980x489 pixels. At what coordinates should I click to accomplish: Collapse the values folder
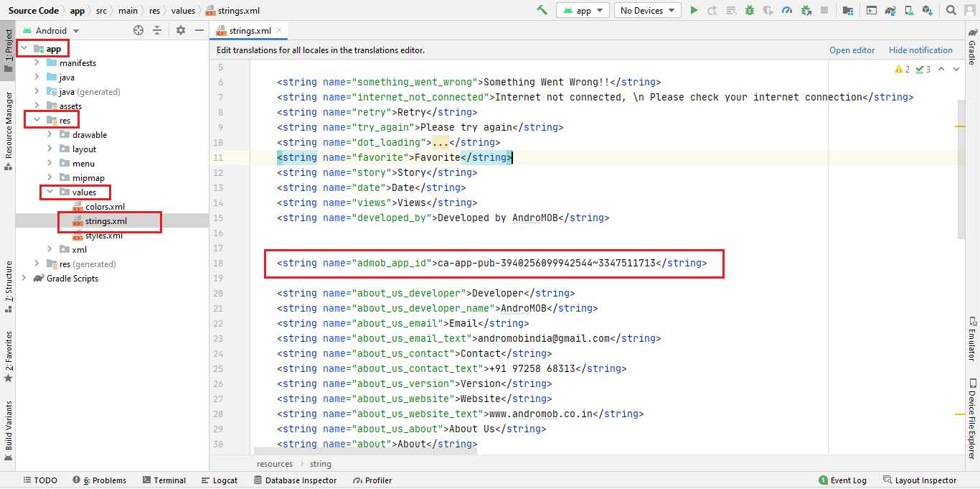(x=50, y=192)
